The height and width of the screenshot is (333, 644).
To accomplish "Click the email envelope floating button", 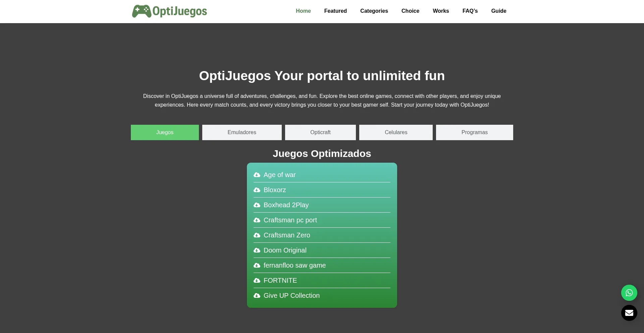I will click(629, 313).
